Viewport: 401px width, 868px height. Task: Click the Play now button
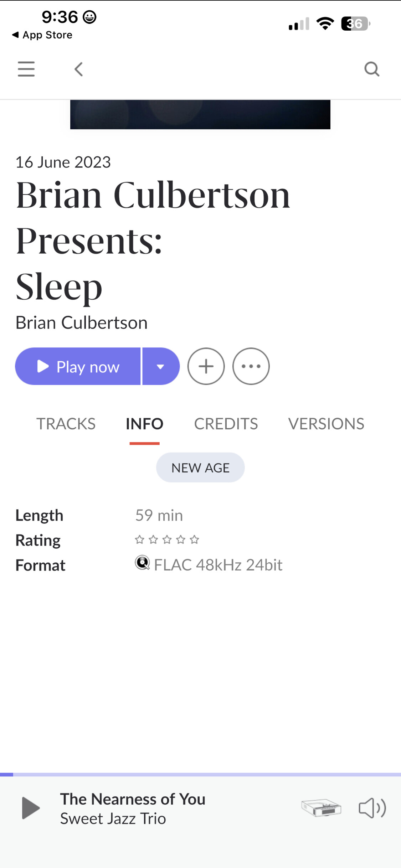[x=78, y=366]
